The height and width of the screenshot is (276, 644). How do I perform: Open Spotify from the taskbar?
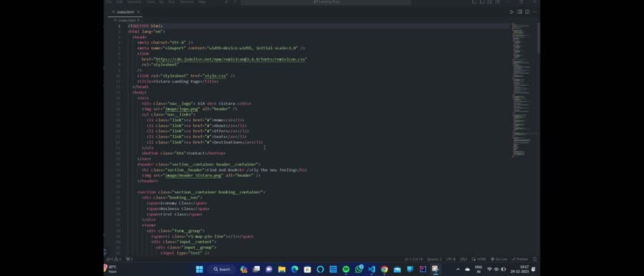click(346, 269)
